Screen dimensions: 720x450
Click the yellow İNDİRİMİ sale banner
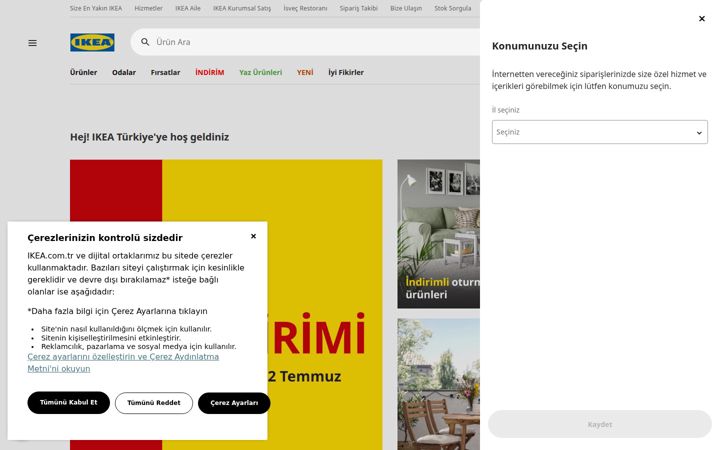(272, 193)
